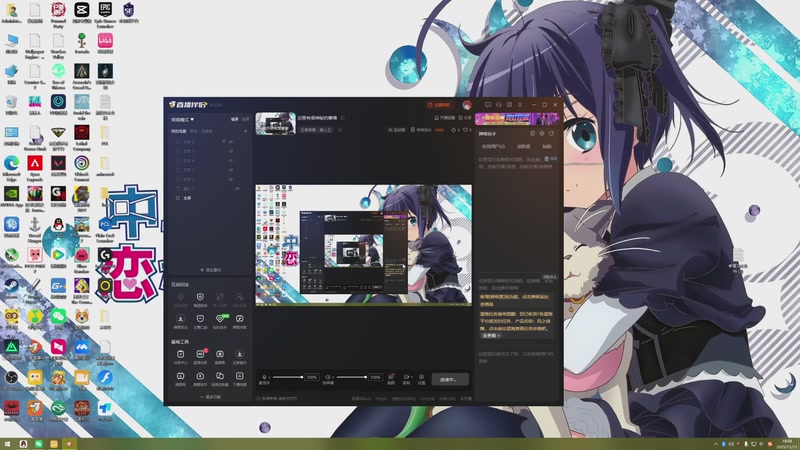Select the Steam desktop shortcut
800x450 pixels.
pyautogui.click(x=11, y=288)
